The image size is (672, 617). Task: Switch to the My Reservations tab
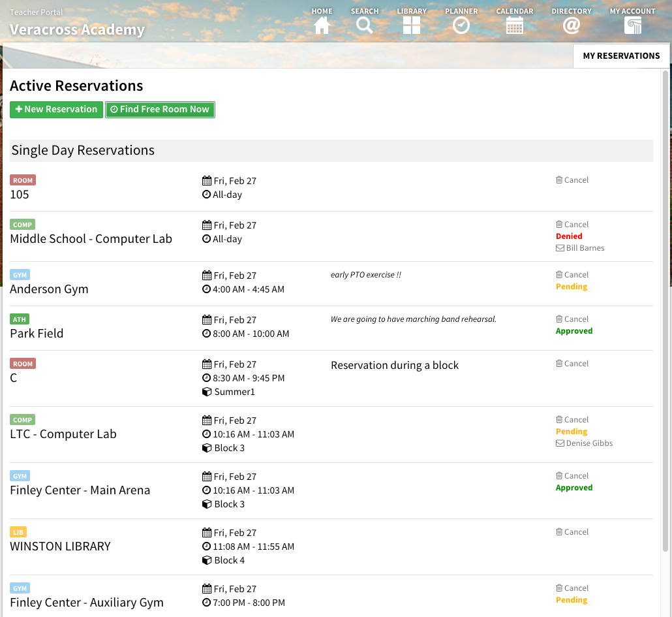[x=620, y=55]
